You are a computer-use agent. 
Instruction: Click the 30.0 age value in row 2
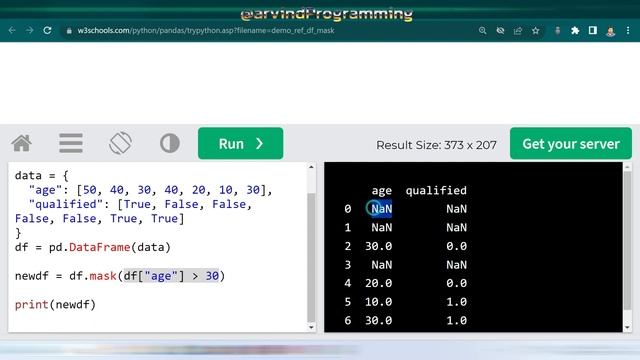(x=378, y=246)
